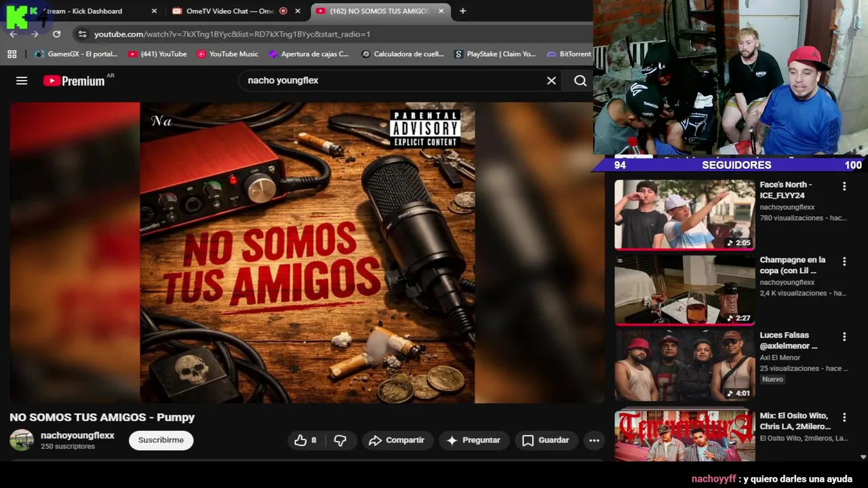Open the YouTube Music bookmark

(x=227, y=54)
